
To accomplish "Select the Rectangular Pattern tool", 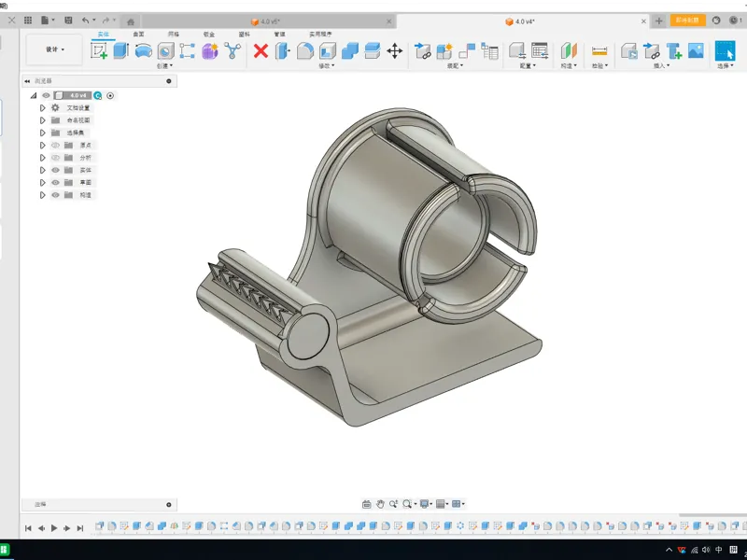I will point(188,50).
